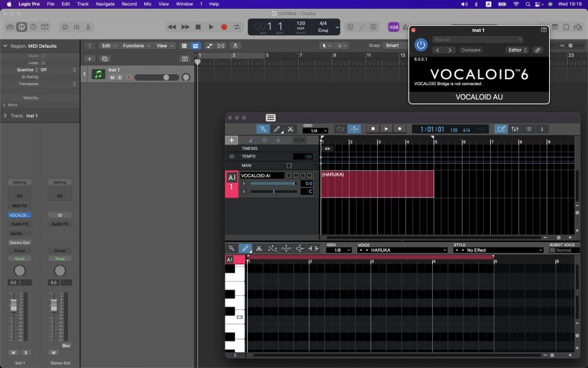Expand the Logic LCD display mode arrow
The height and width of the screenshot is (368, 588).
click(x=337, y=27)
